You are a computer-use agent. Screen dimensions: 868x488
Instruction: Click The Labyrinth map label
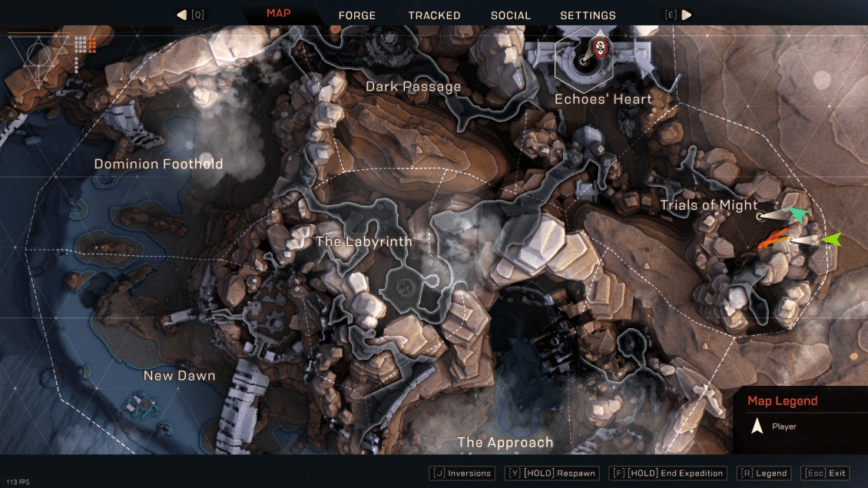(363, 241)
